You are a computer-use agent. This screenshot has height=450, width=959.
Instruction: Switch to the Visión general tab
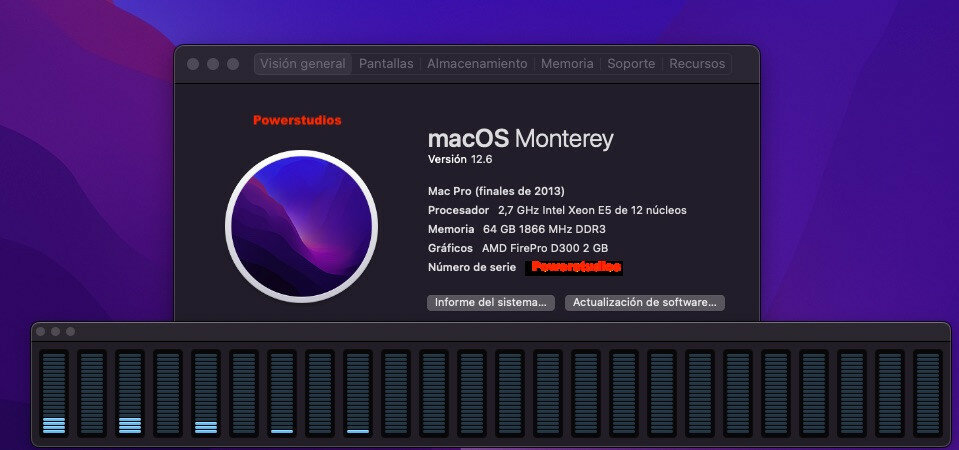(303, 64)
